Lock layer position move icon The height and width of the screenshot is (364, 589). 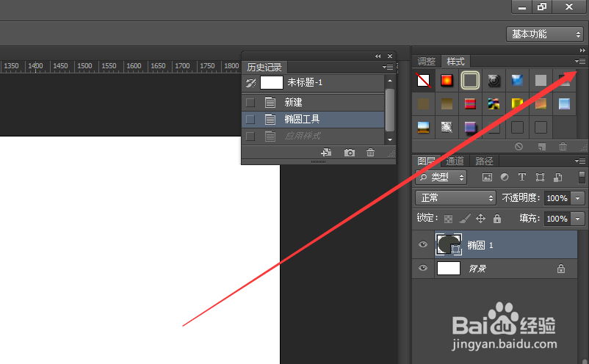tap(480, 219)
